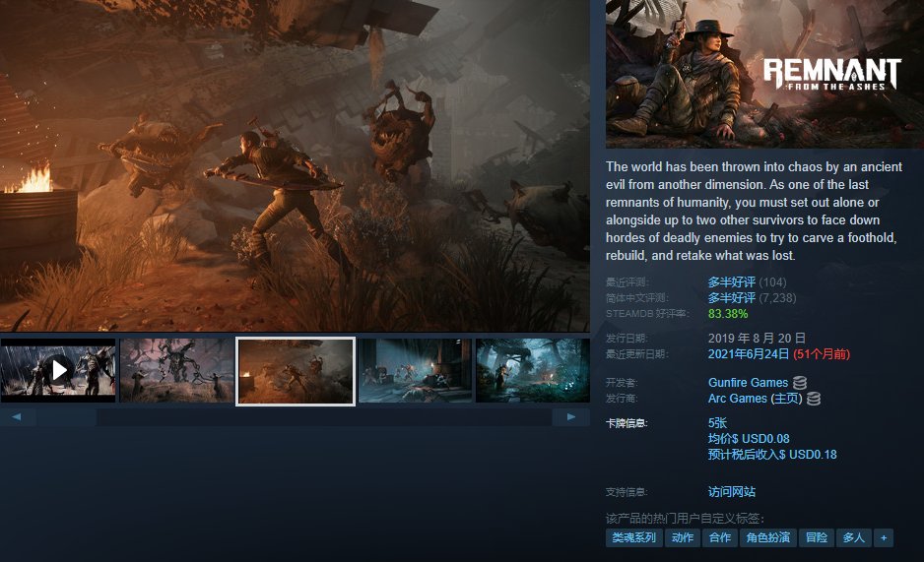Click the release date 2019 年 8 月 20 日

coord(757,338)
